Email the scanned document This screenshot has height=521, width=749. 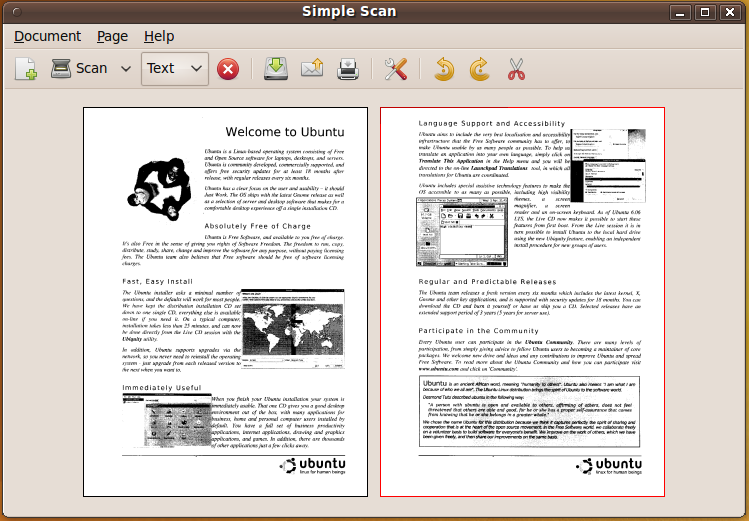(311, 69)
